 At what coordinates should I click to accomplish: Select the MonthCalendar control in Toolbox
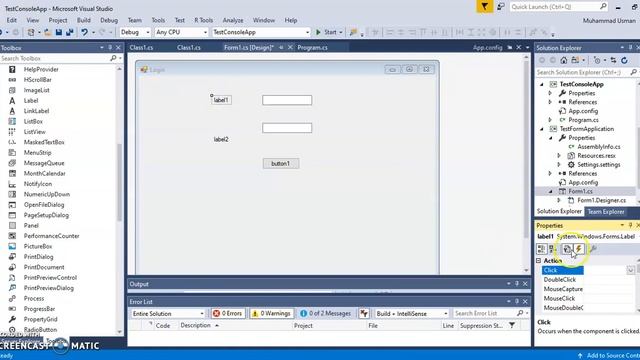[x=44, y=173]
